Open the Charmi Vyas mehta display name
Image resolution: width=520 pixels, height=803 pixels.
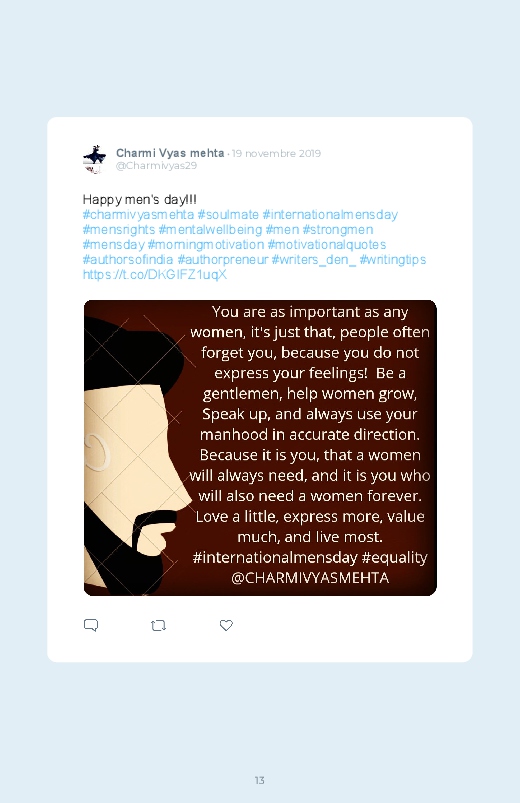pos(170,153)
